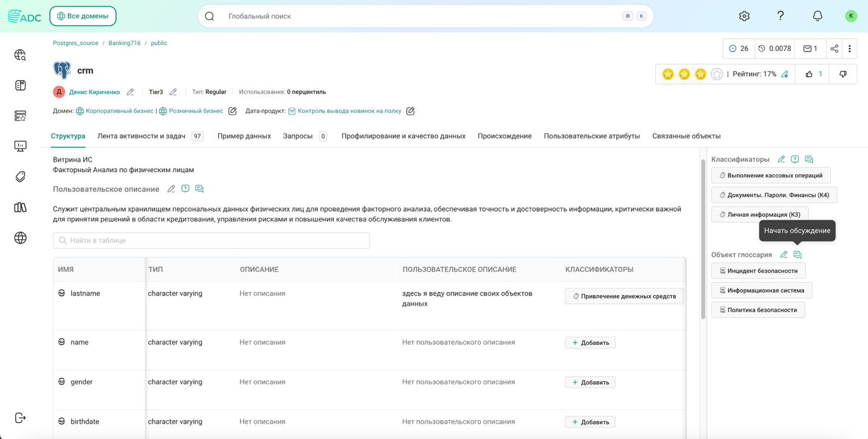Edit the Классификаторы list with pencil
The height and width of the screenshot is (439, 868).
pyautogui.click(x=781, y=159)
